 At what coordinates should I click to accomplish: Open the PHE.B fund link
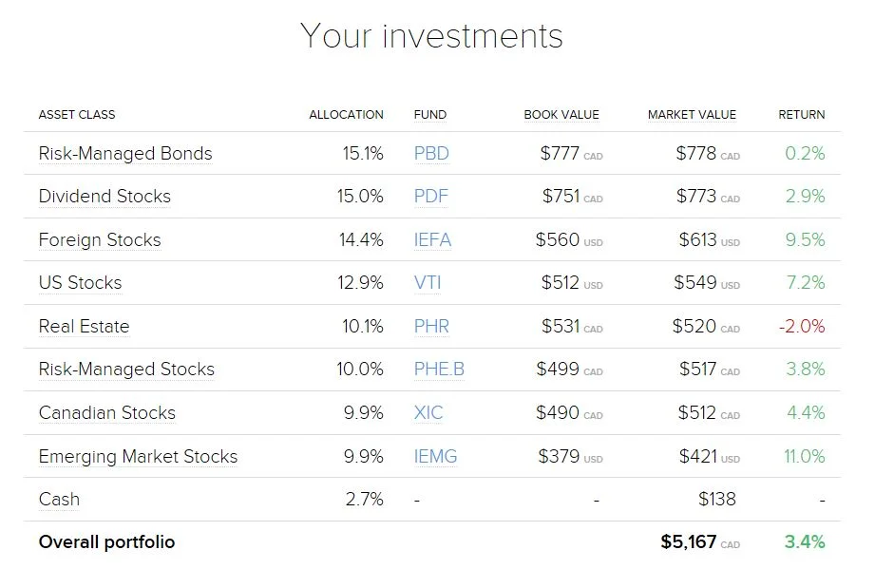click(439, 369)
